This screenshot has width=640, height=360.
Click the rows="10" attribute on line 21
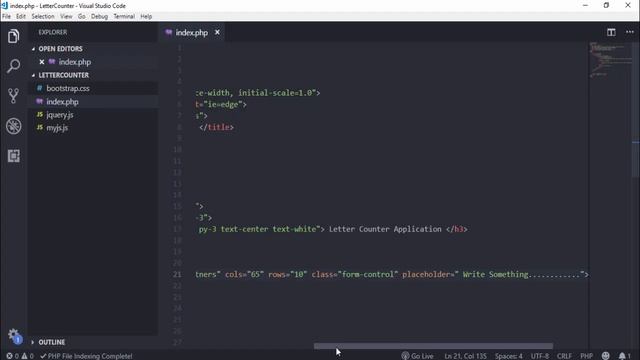(287, 274)
